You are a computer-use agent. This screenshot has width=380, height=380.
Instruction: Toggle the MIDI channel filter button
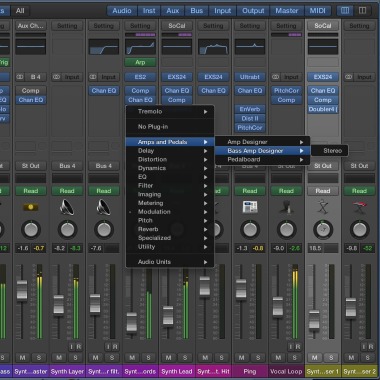click(318, 11)
